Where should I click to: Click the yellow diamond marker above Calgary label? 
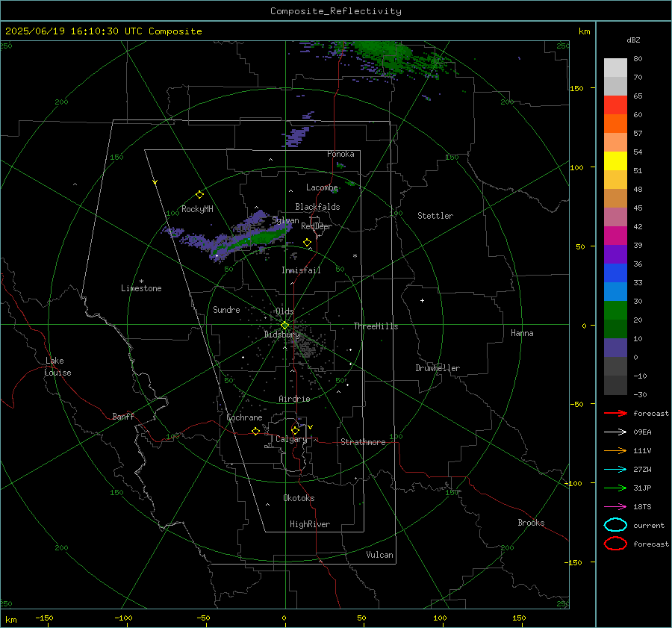coord(295,430)
